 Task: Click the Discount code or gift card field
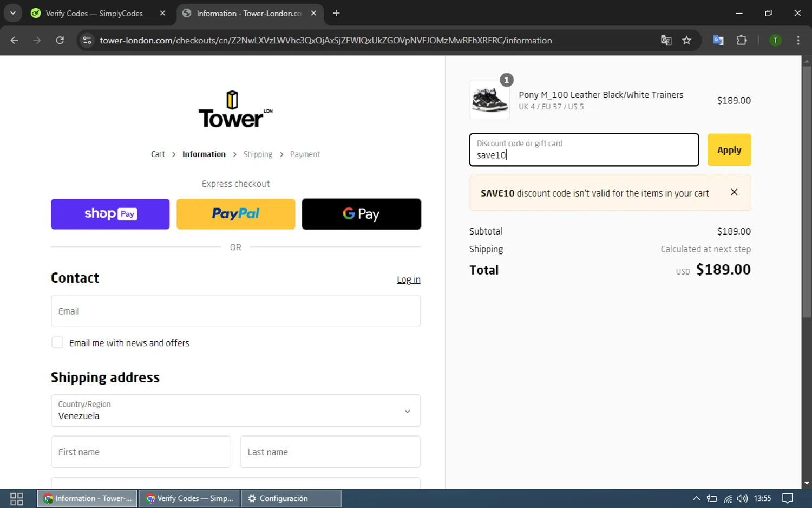[x=584, y=149]
